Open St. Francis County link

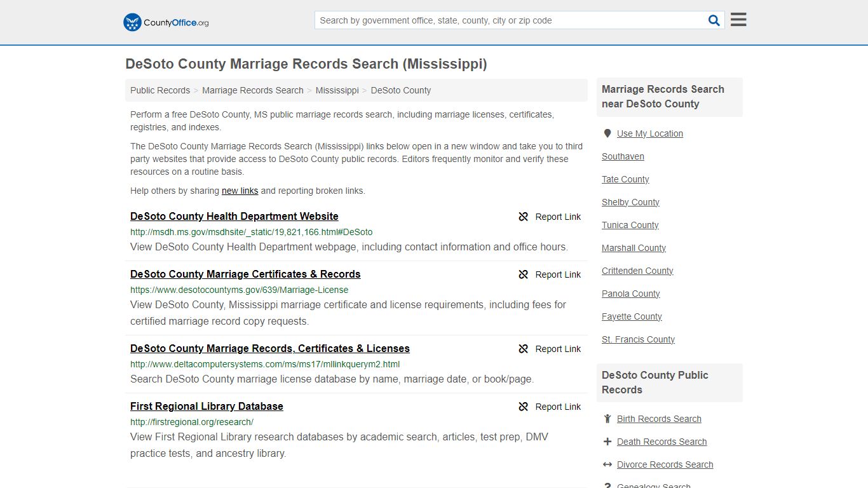point(638,339)
